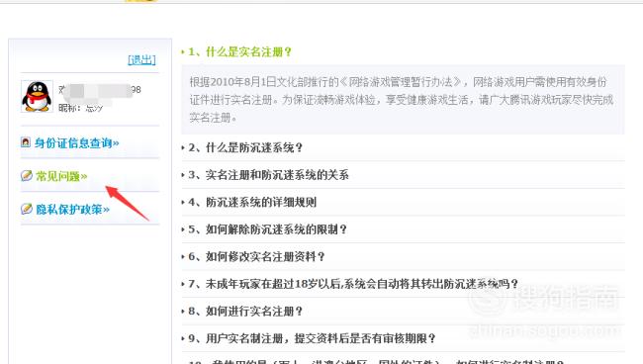
Task: Open 常见问题 sidebar link
Action: pyautogui.click(x=61, y=176)
